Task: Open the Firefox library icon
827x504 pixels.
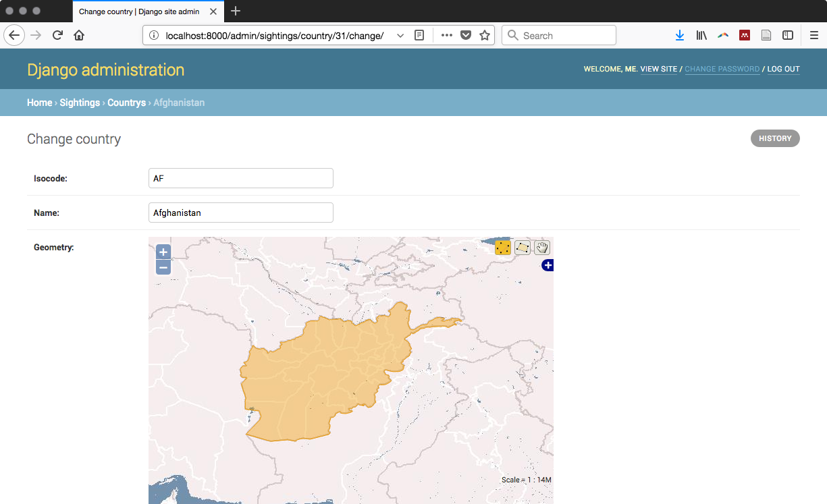Action: (701, 36)
